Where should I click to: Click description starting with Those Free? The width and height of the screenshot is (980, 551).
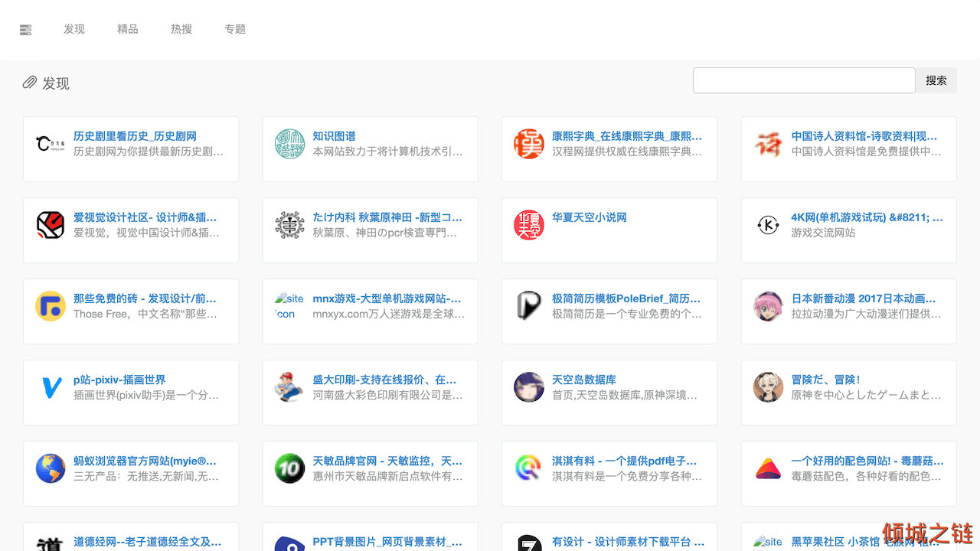click(145, 314)
